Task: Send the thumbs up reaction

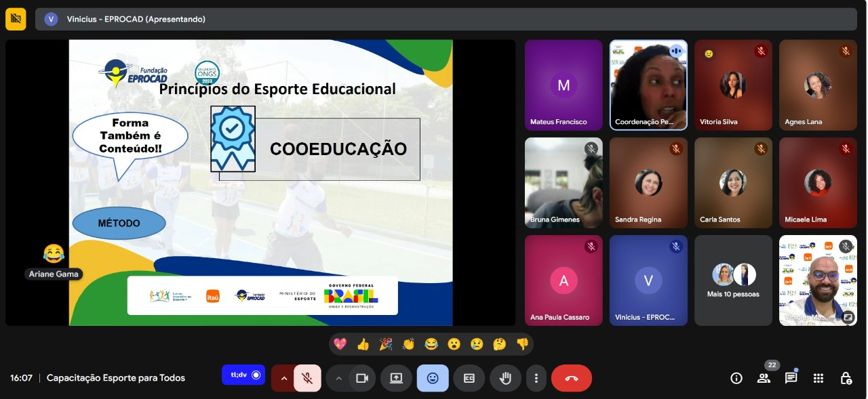Action: tap(363, 344)
